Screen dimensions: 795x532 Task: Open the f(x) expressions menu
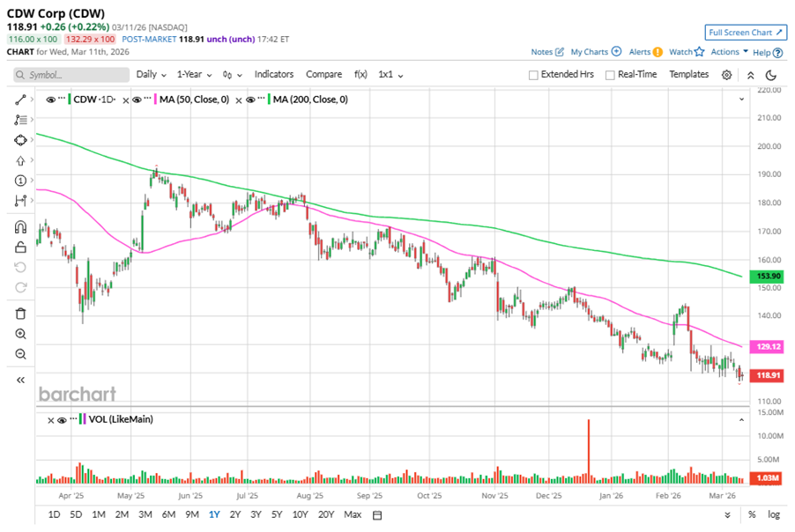pyautogui.click(x=360, y=75)
